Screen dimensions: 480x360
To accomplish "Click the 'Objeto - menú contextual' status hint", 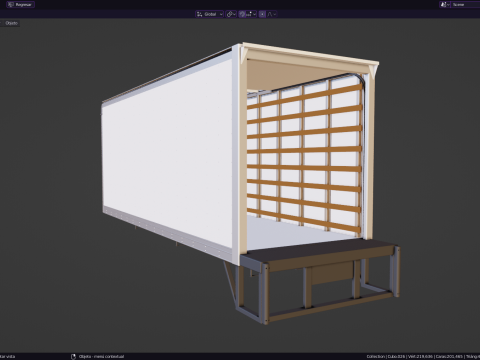I will 101,356.
